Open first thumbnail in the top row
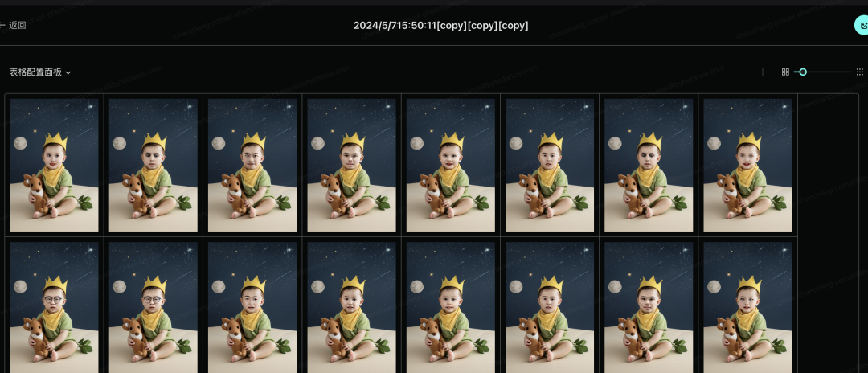This screenshot has height=373, width=868. pos(55,165)
